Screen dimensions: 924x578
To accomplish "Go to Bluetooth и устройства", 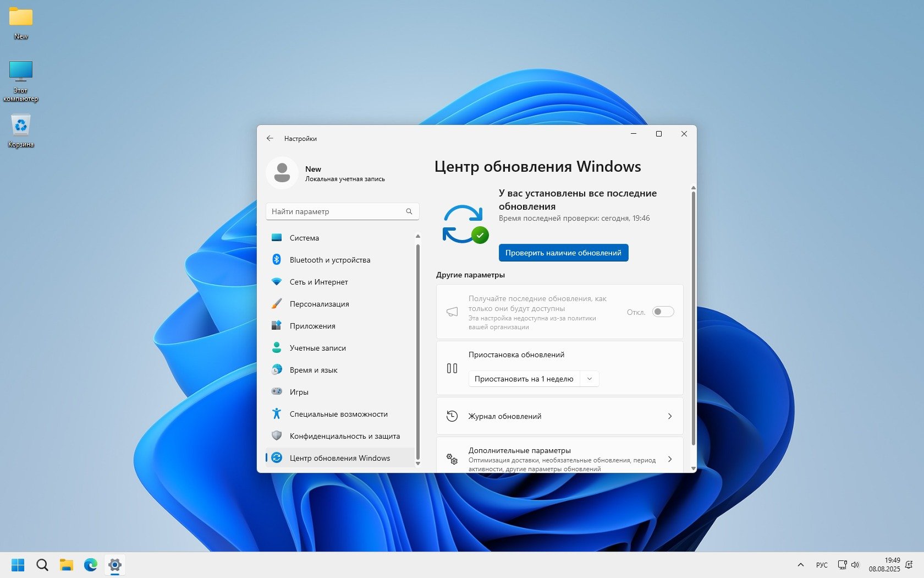I will [340, 260].
